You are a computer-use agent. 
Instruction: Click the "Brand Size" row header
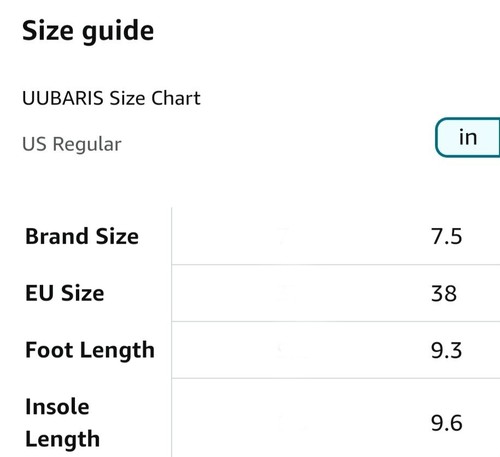(x=82, y=236)
